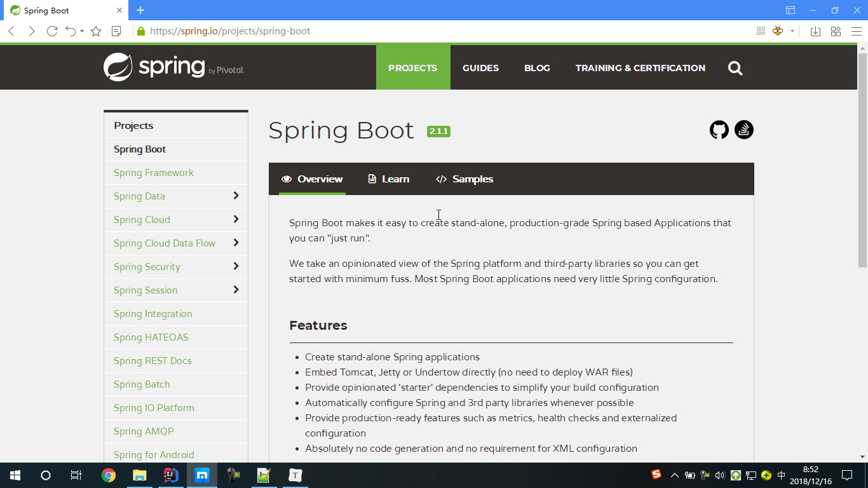Go forward with browser forward arrow
868x488 pixels.
[31, 31]
